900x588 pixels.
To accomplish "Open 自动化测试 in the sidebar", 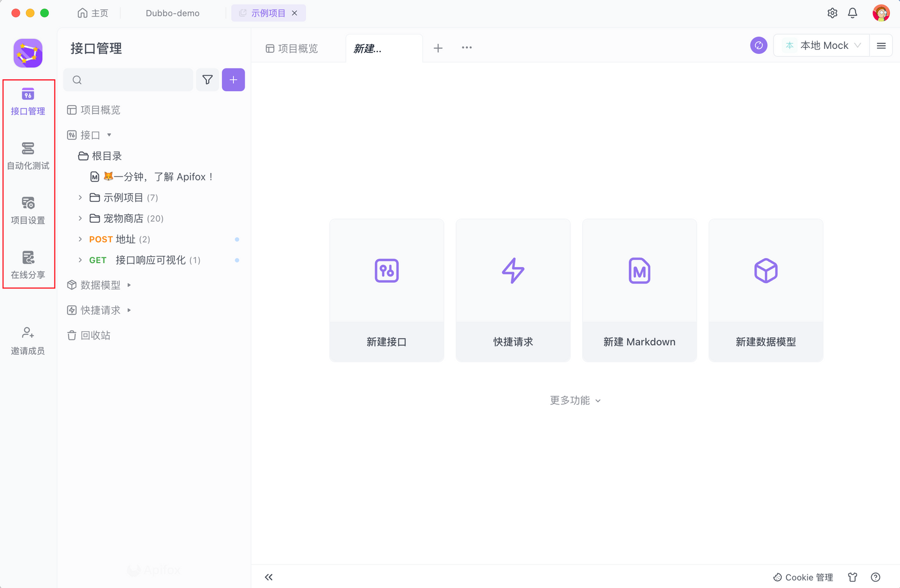I will point(28,155).
